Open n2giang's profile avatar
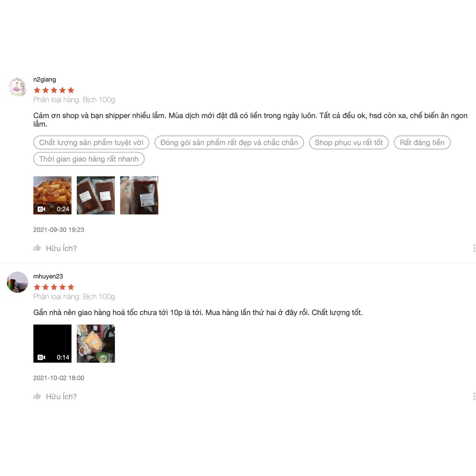This screenshot has width=476, height=476. point(17,87)
